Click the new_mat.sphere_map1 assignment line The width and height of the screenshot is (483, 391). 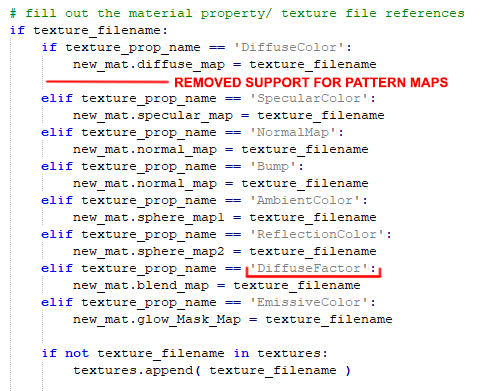click(225, 217)
